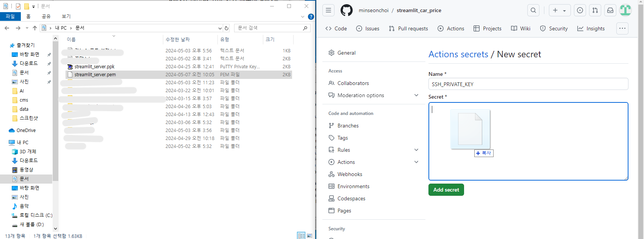
Task: Switch to the Issues tab
Action: pyautogui.click(x=368, y=28)
